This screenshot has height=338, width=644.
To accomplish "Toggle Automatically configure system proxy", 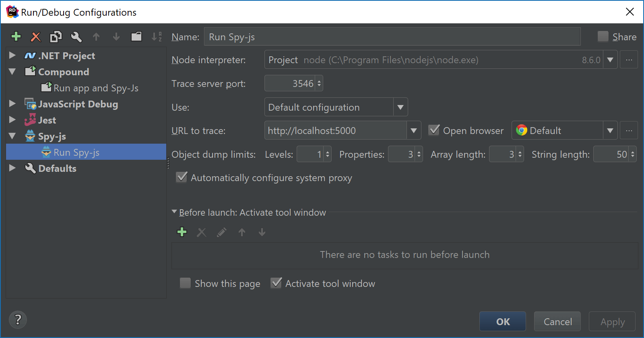I will click(x=182, y=177).
